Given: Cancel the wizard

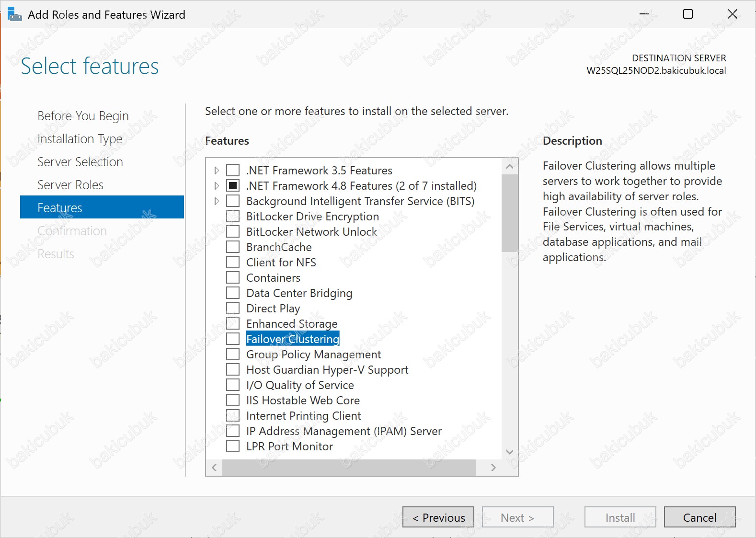Looking at the screenshot, I should point(699,517).
